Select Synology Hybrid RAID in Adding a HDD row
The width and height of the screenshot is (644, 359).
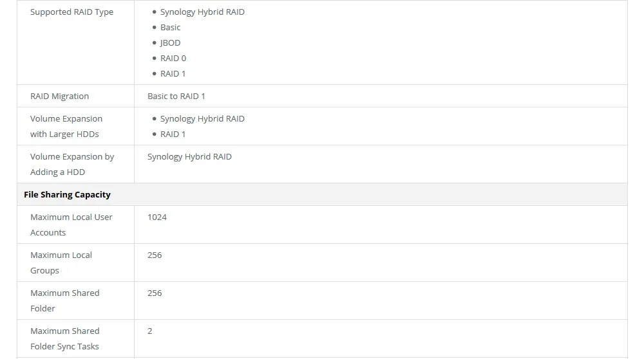(x=189, y=157)
